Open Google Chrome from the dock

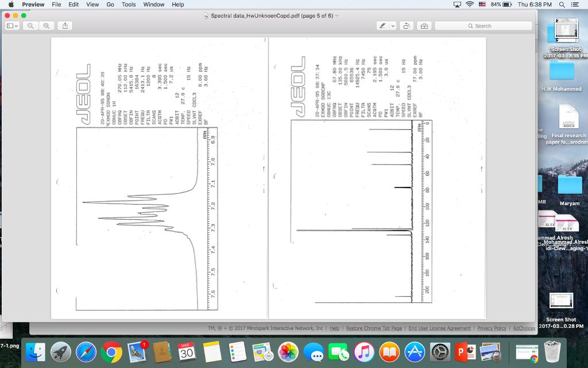pyautogui.click(x=111, y=352)
